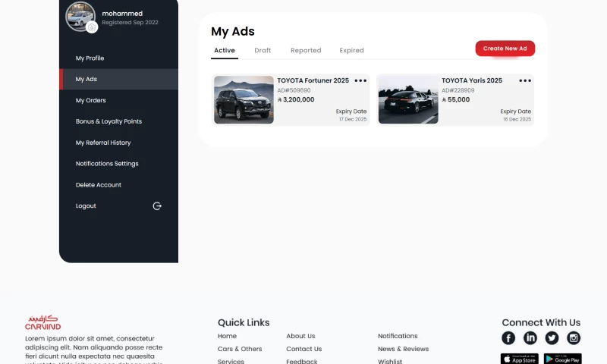Switch to the Expired tab

click(351, 51)
